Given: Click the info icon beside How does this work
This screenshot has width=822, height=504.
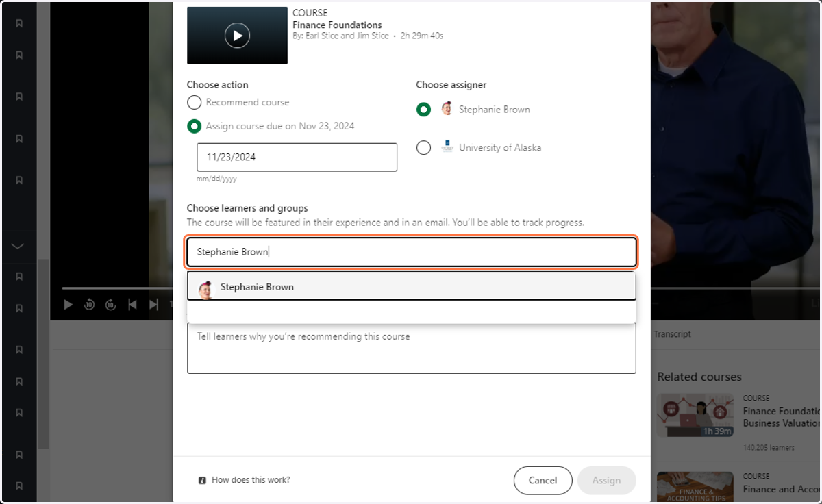Looking at the screenshot, I should coord(202,481).
